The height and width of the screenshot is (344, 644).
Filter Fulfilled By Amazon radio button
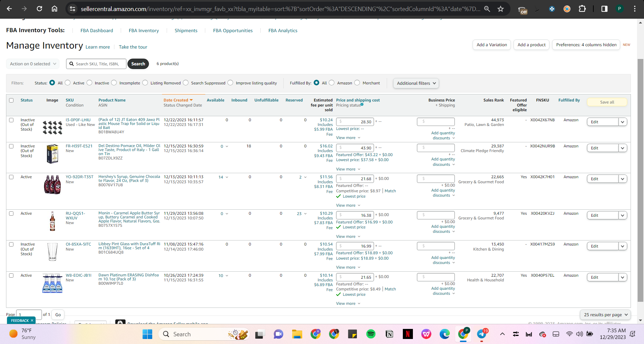click(x=332, y=83)
